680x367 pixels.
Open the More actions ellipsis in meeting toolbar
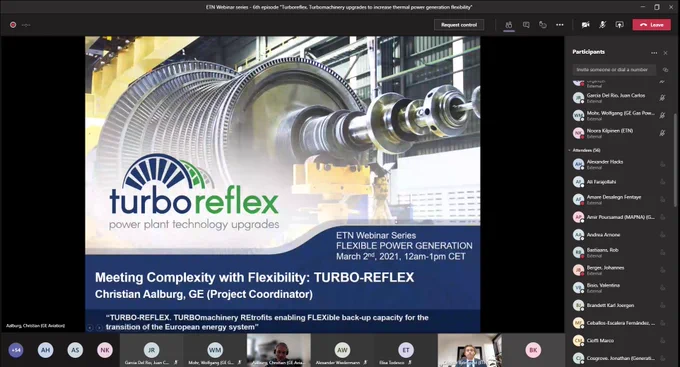pyautogui.click(x=560, y=25)
